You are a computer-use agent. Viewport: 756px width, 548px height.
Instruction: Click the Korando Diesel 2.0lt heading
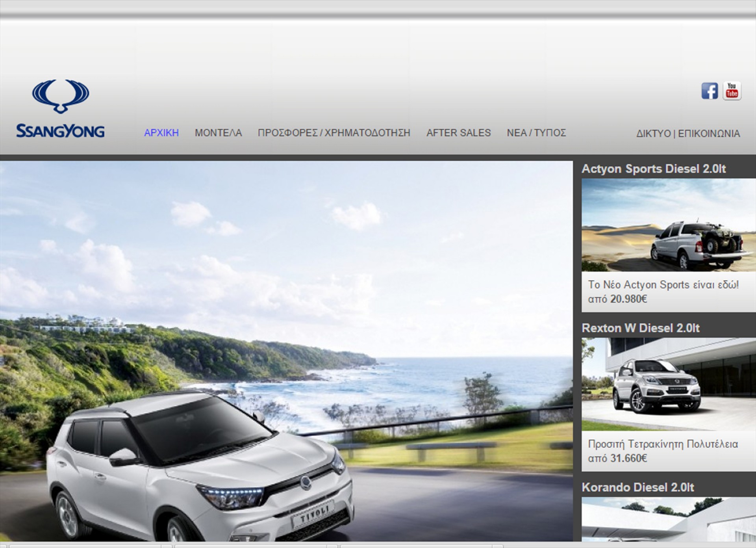pyautogui.click(x=638, y=487)
